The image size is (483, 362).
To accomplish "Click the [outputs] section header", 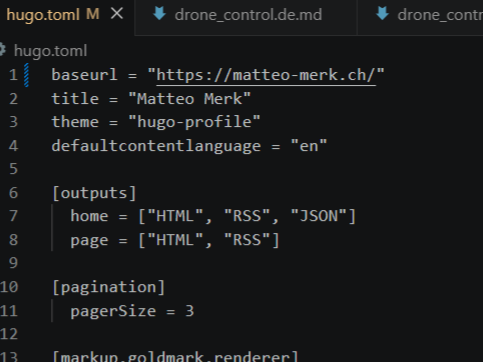I will [x=94, y=193].
